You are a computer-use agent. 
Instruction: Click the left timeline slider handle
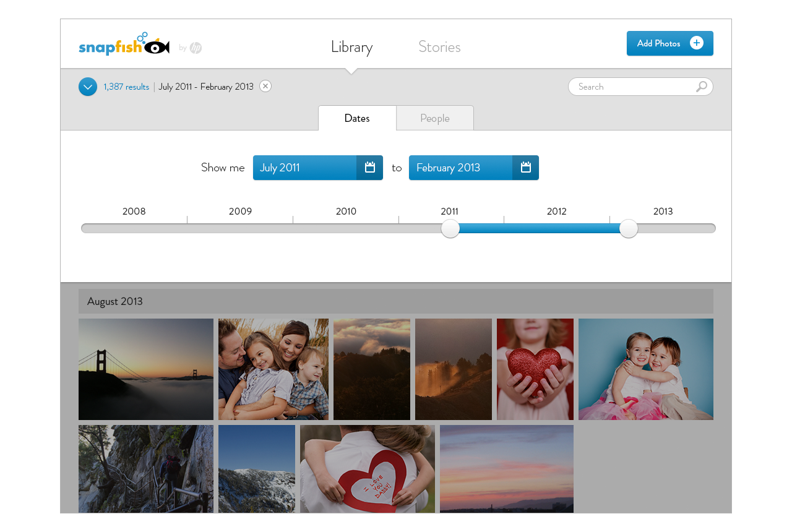coord(450,228)
